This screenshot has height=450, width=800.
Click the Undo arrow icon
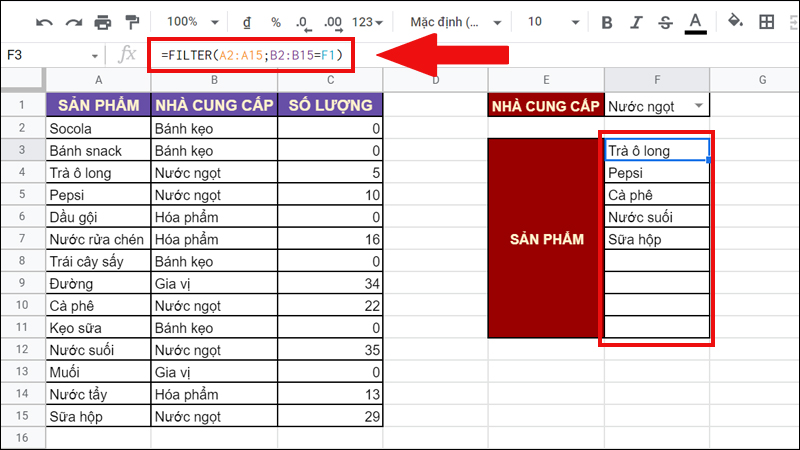tap(45, 21)
